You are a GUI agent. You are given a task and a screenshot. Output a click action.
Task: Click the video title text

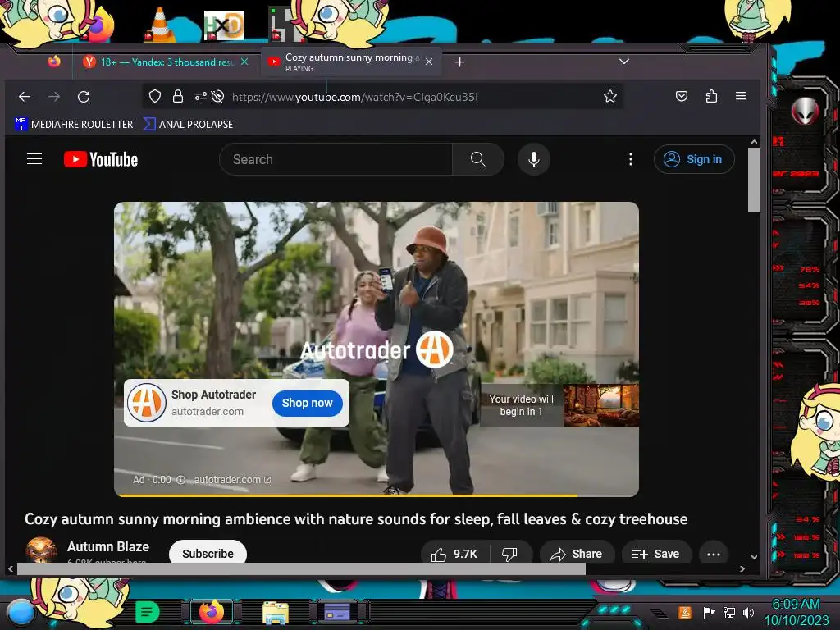356,519
